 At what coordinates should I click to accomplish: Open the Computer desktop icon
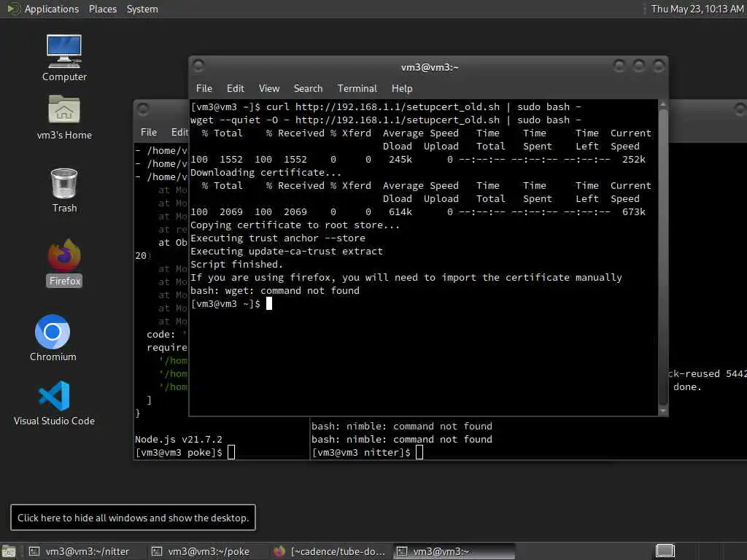64,58
